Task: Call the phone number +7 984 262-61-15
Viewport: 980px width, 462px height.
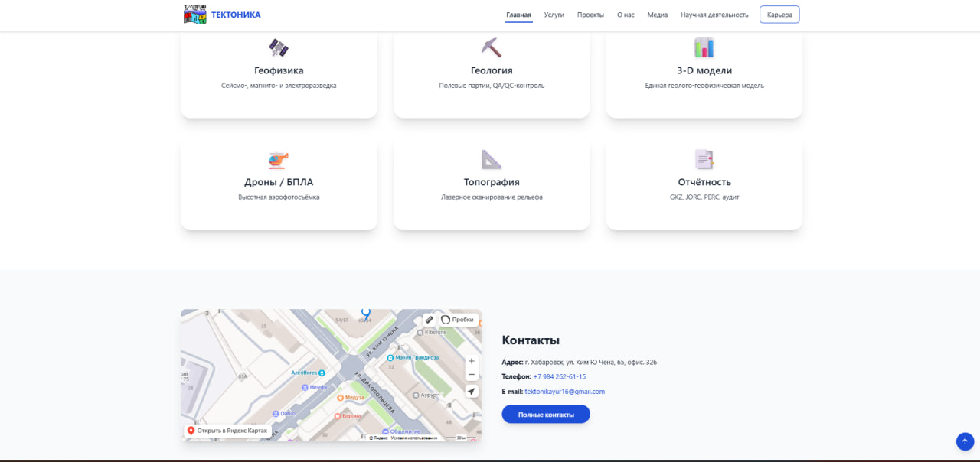Action: (x=560, y=376)
